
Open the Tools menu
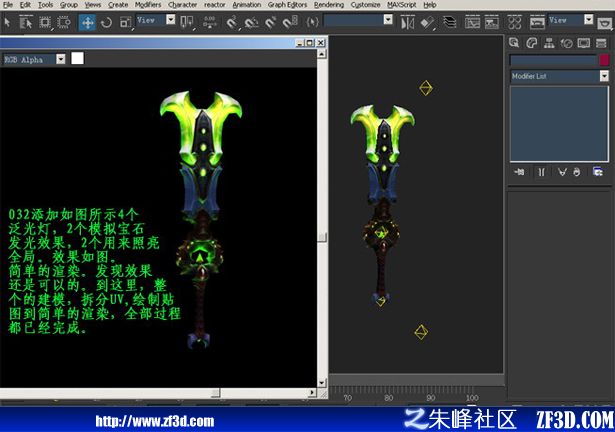tap(45, 5)
